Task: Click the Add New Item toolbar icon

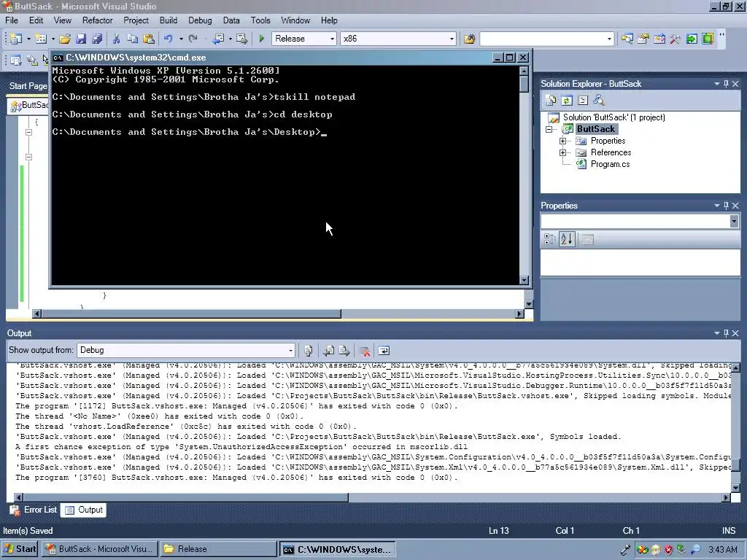Action: click(41, 39)
